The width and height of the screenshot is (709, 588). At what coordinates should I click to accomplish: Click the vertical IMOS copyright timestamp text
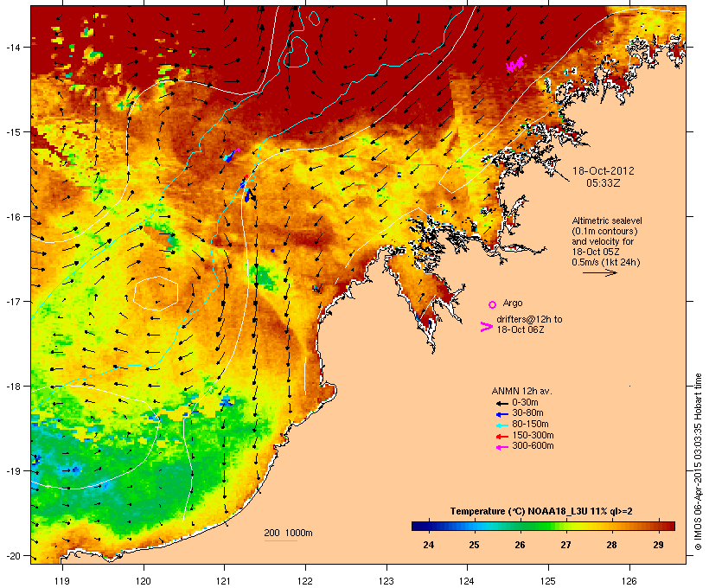pos(698,462)
